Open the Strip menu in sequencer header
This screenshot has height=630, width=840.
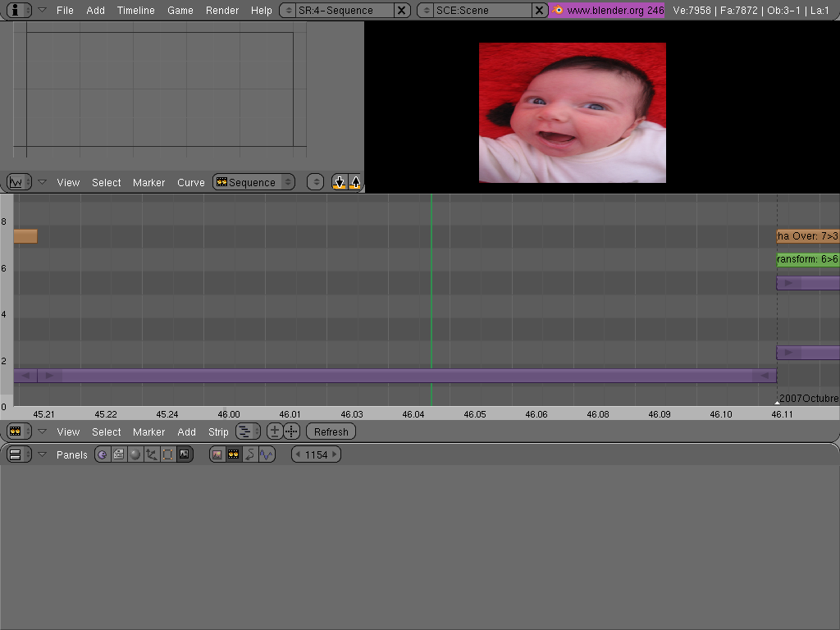click(x=218, y=431)
